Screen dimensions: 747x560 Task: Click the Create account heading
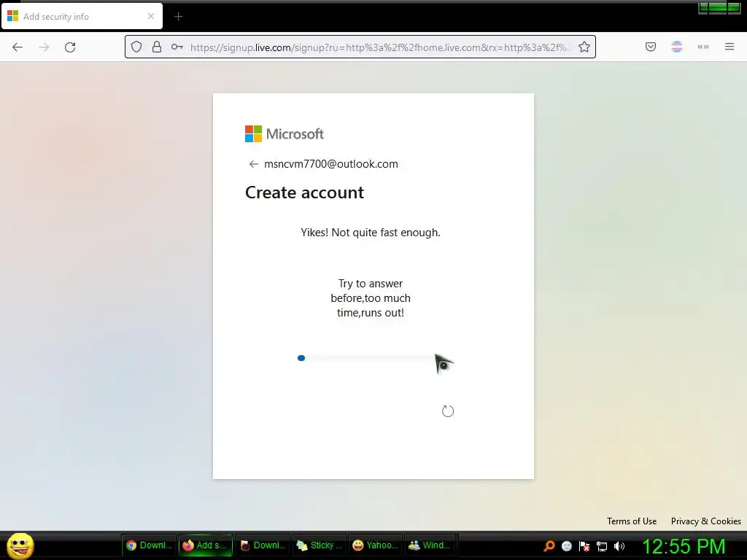pos(304,192)
